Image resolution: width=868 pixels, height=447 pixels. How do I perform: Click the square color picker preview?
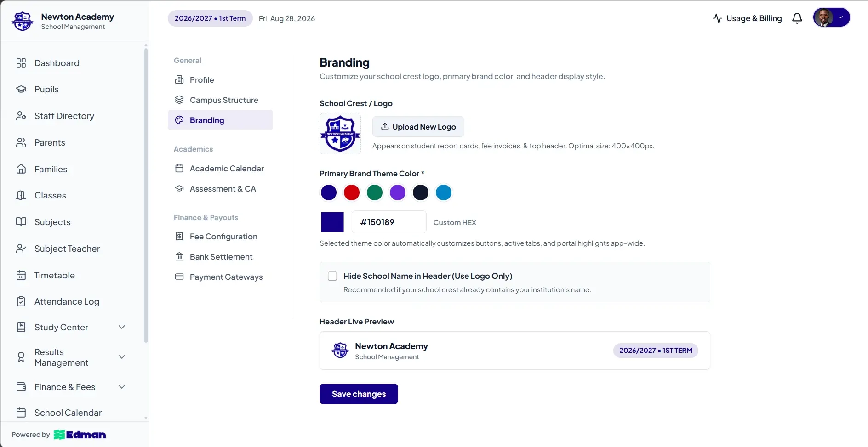332,222
